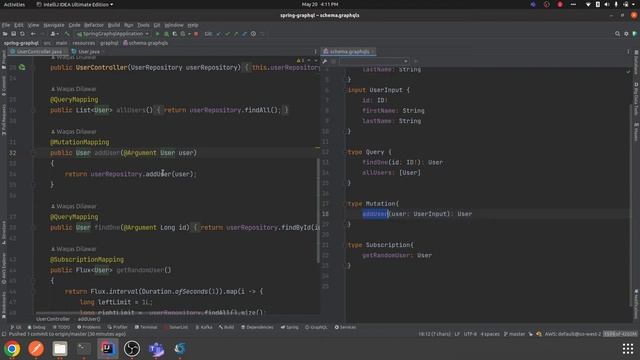Click the Show history clock icon
Image resolution: width=640 pixels, height=360 pixels.
click(253, 34)
